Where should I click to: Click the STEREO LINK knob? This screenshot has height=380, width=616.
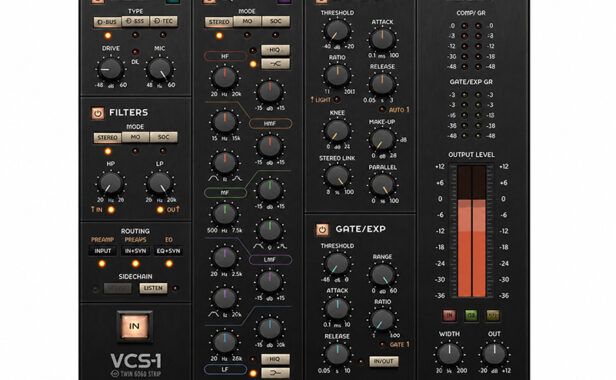(337, 176)
